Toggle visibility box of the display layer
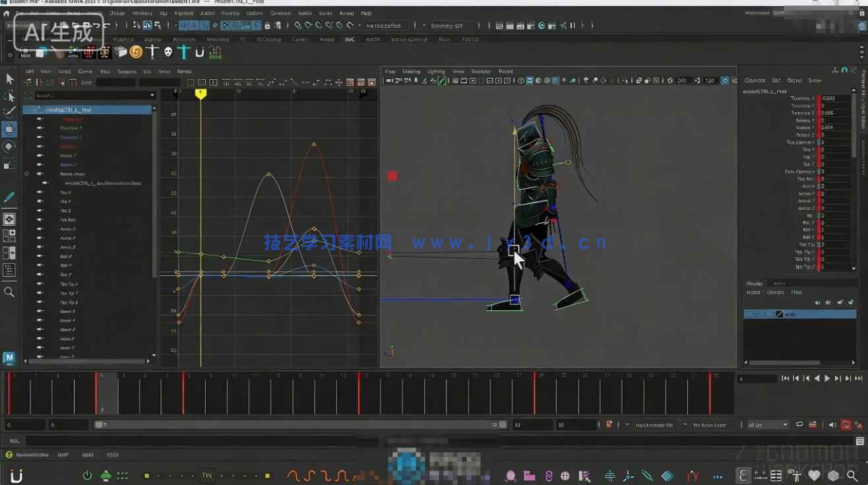 tap(749, 314)
